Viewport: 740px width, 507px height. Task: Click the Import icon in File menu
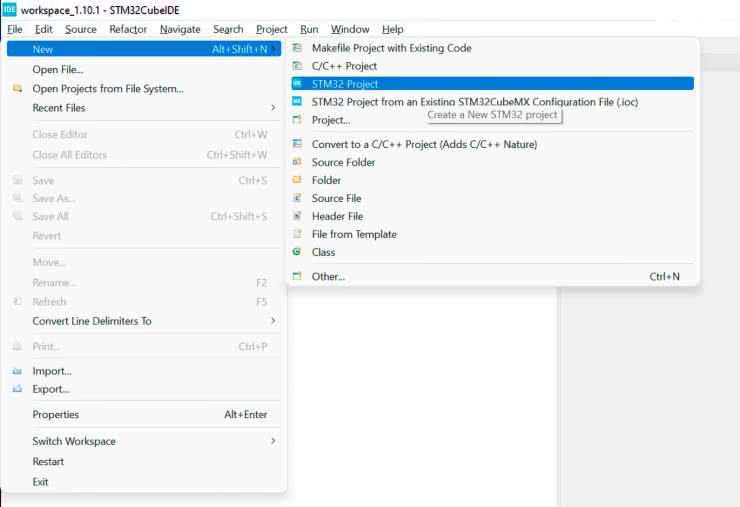tap(17, 371)
